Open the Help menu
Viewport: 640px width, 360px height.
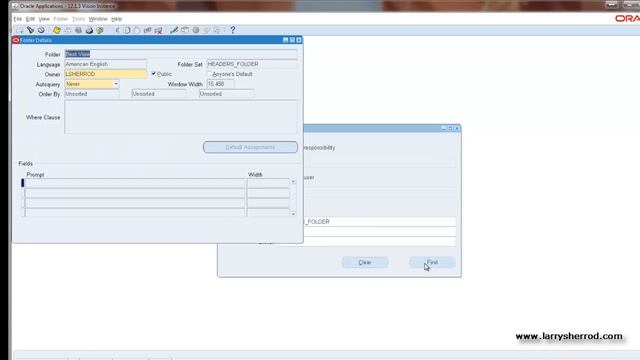(x=117, y=19)
